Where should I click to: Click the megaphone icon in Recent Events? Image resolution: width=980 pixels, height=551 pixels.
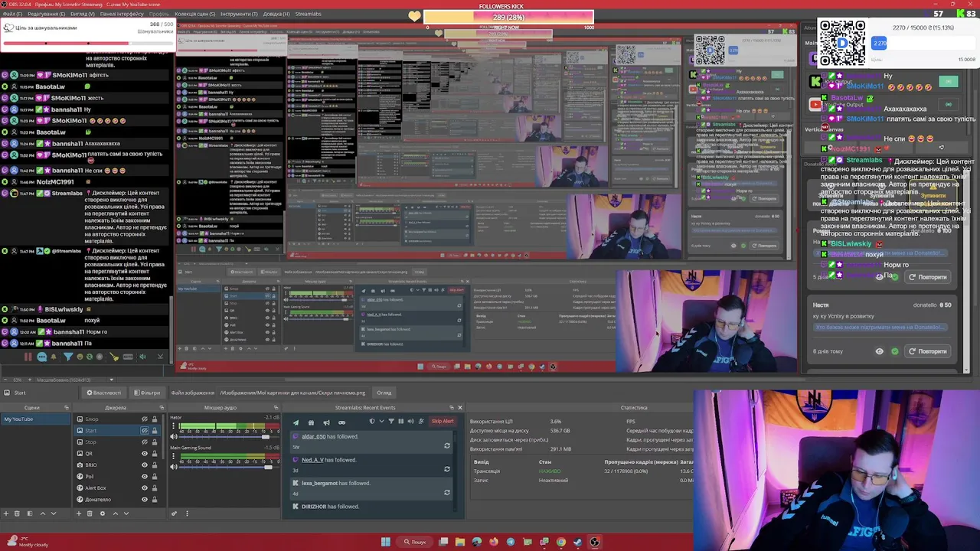326,422
